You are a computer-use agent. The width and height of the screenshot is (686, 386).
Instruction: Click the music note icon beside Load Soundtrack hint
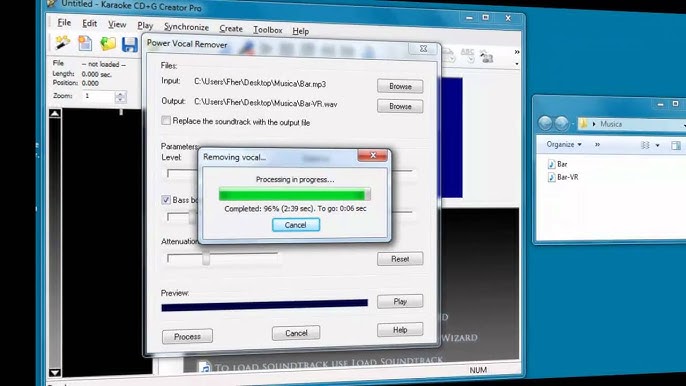pyautogui.click(x=204, y=368)
